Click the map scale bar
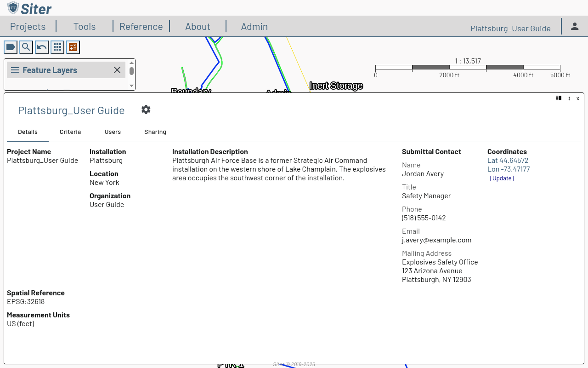The image size is (588, 368). [468, 68]
